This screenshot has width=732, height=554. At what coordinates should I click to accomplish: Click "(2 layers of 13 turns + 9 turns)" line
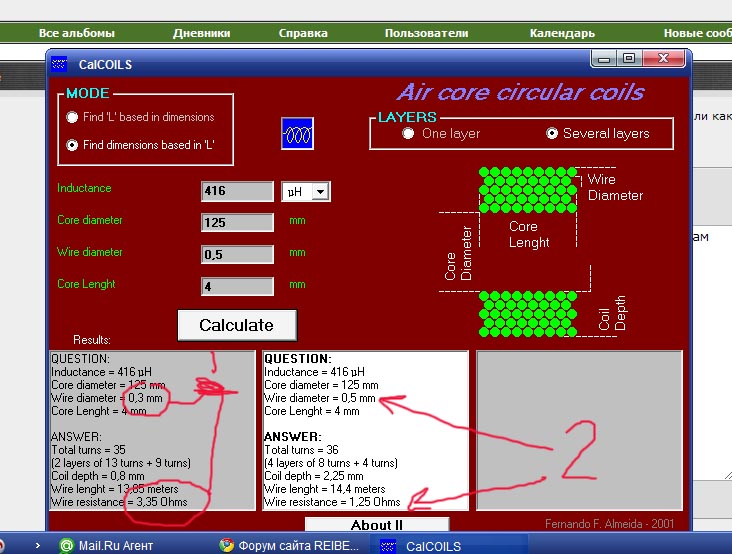pos(121,463)
